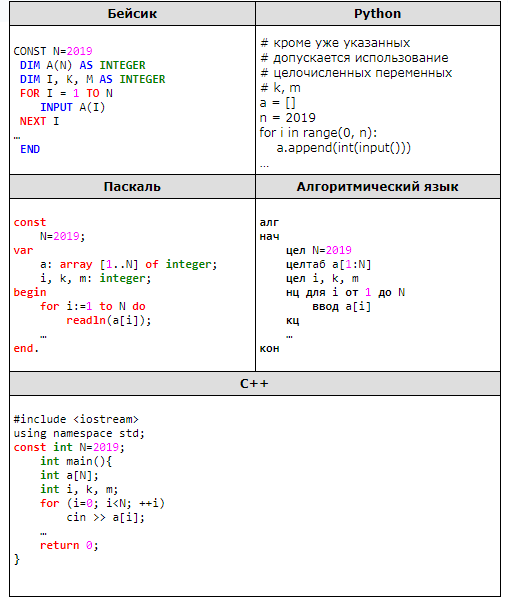Click the Pascal 'const' keyword line
Viewport: 508px width, 598px height.
coord(30,222)
